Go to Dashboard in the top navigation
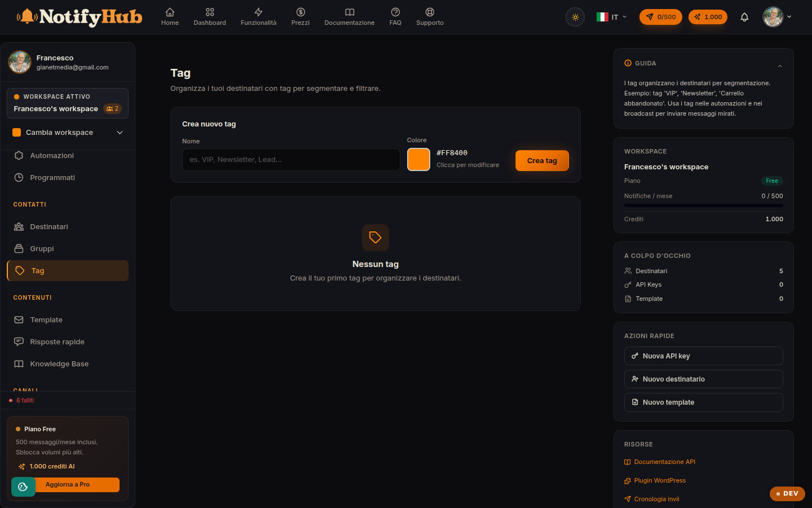 tap(210, 17)
